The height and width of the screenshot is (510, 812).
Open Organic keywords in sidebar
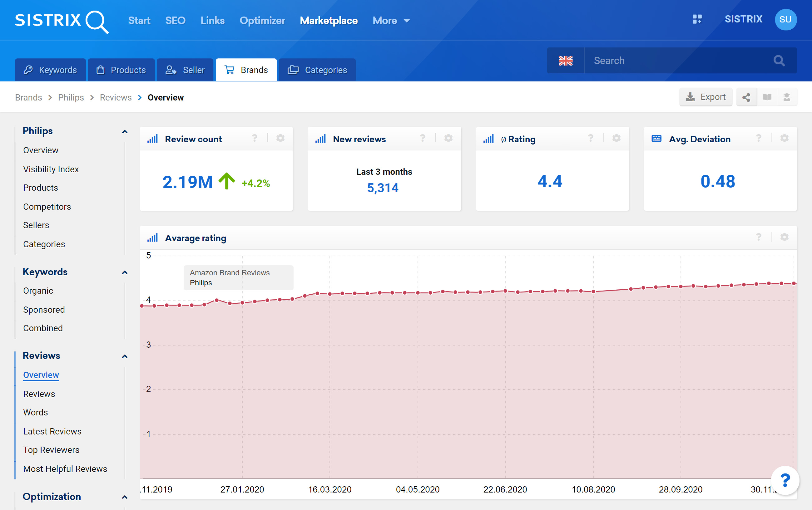(38, 291)
